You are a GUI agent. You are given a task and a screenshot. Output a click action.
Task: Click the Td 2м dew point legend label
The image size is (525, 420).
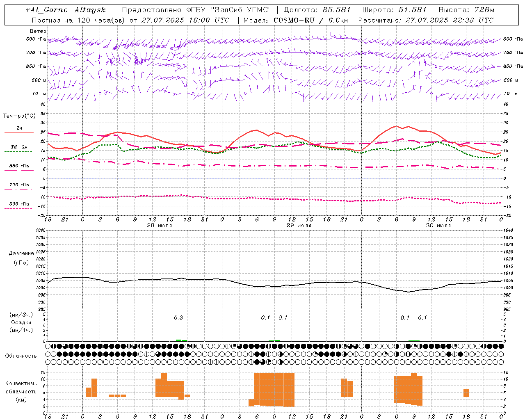(x=19, y=147)
